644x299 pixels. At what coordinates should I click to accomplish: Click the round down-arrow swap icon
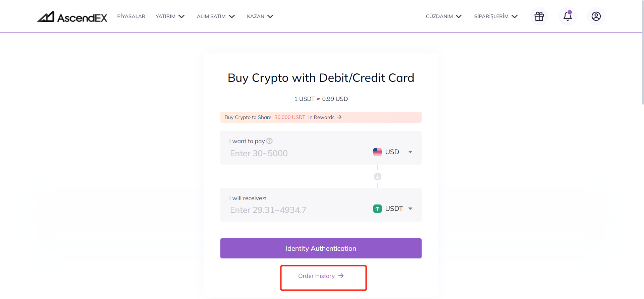378,176
